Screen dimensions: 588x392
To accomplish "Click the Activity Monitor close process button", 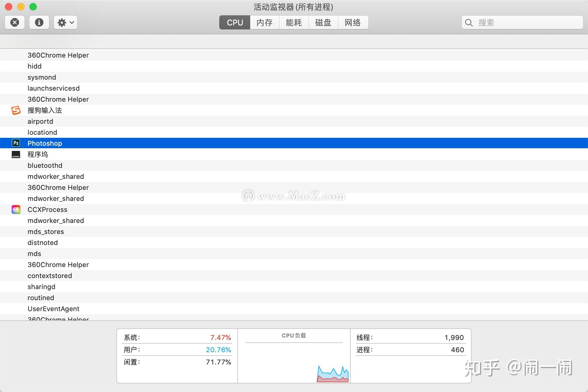I will pos(16,22).
